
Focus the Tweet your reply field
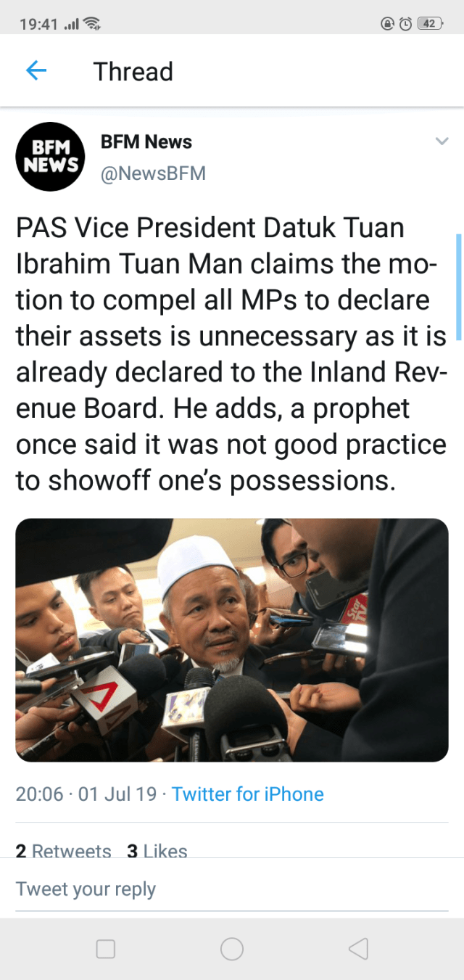pos(232,889)
